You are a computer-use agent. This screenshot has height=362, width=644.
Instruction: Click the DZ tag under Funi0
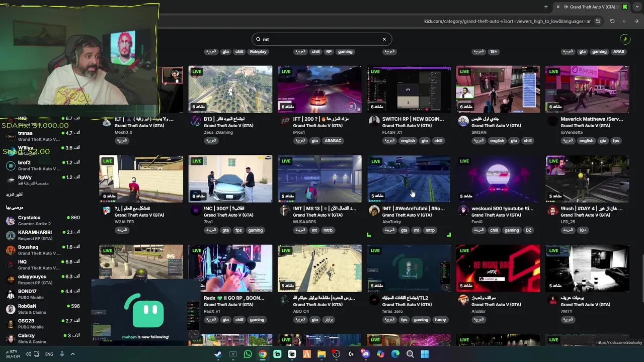point(528,230)
